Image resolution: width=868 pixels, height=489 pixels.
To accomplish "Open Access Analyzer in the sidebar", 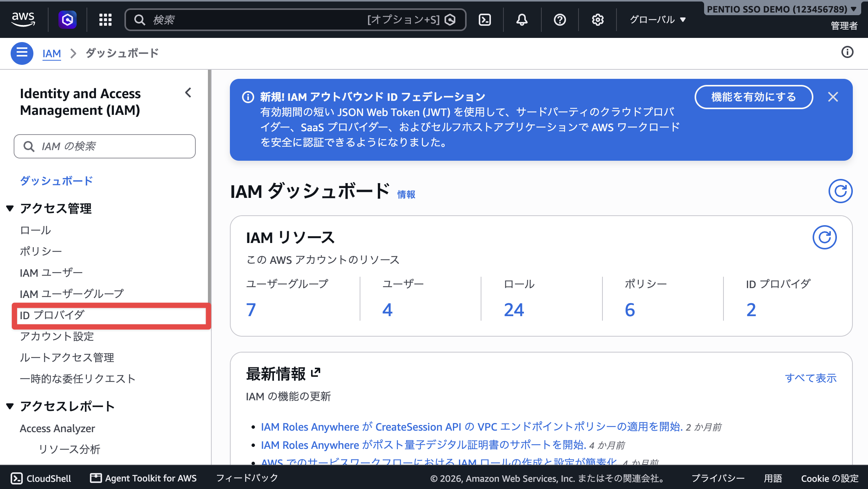I will 57,428.
